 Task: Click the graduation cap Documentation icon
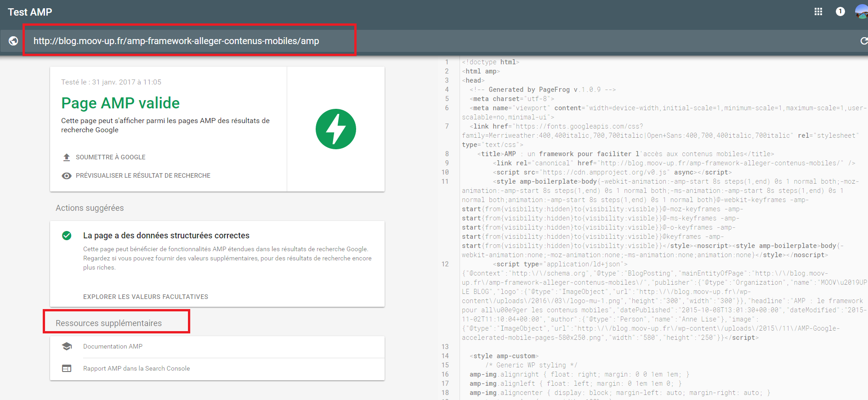[67, 346]
